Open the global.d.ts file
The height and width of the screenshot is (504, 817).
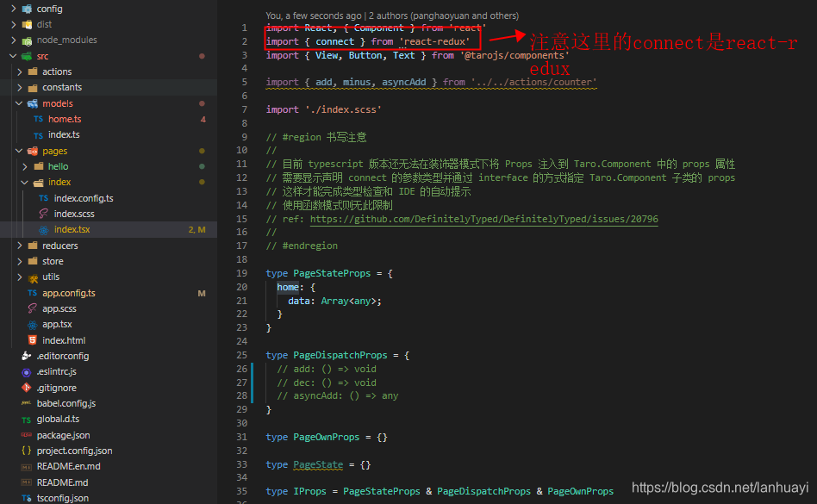tap(58, 419)
